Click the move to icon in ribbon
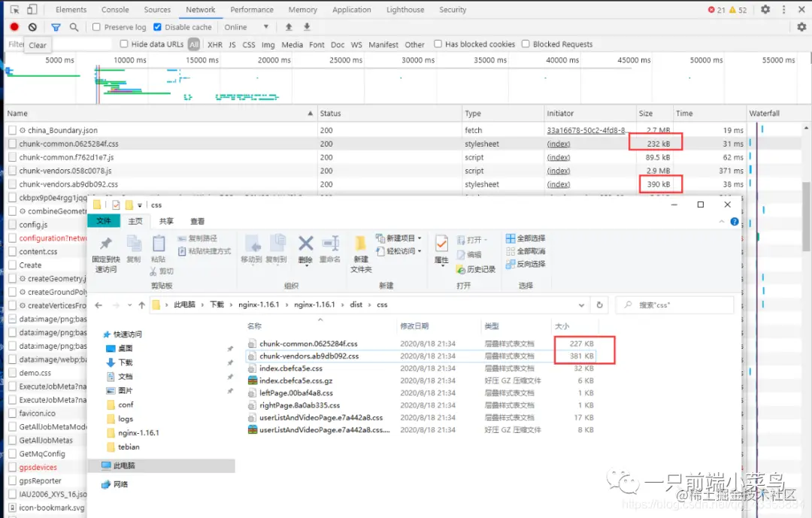Image resolution: width=812 pixels, height=518 pixels. [x=253, y=244]
